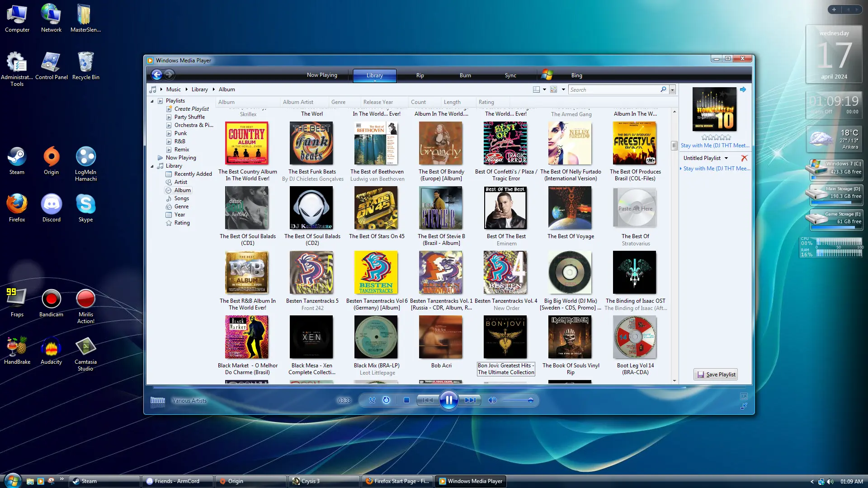Switch to compact mode icon

744,406
